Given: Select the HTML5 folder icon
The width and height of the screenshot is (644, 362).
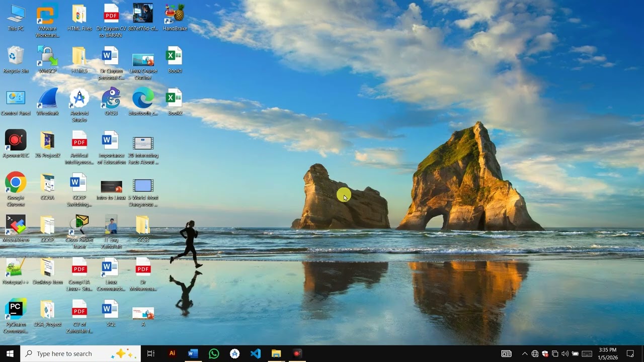Looking at the screenshot, I should click(x=79, y=60).
